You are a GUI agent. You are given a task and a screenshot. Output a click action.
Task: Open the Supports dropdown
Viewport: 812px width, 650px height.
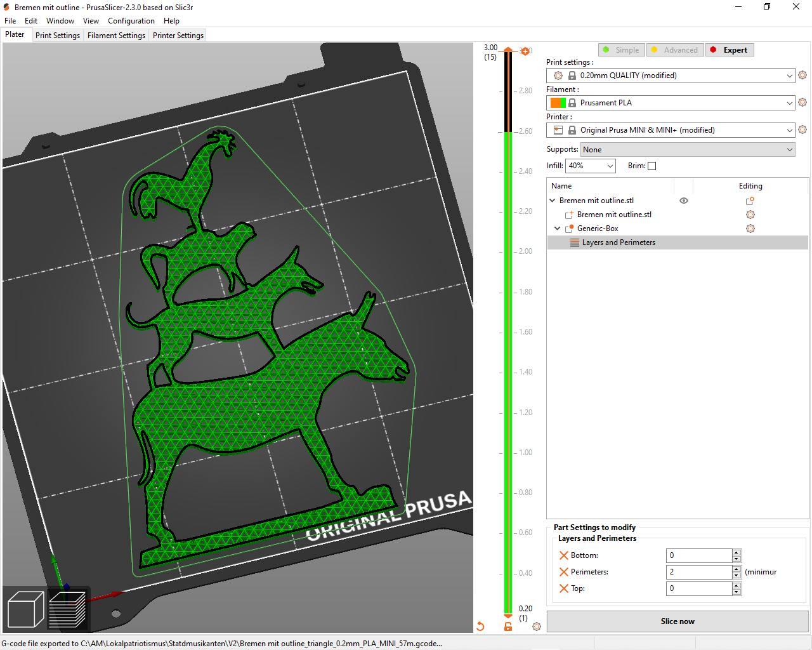tap(688, 150)
